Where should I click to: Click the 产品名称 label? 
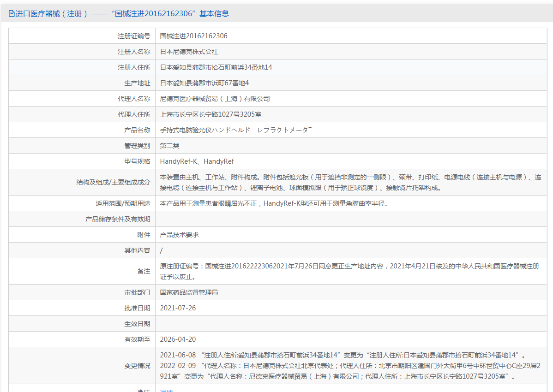pos(137,130)
